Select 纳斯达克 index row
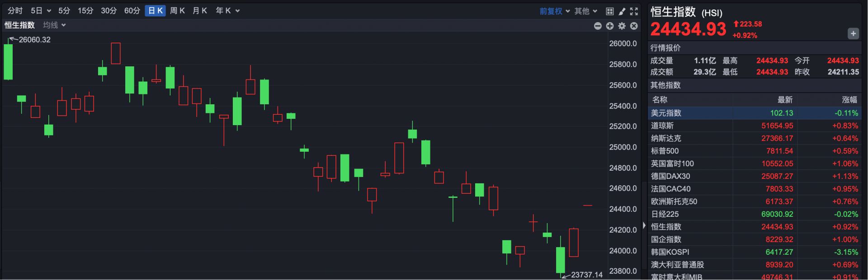Screen dimensions: 868x280 pos(755,138)
